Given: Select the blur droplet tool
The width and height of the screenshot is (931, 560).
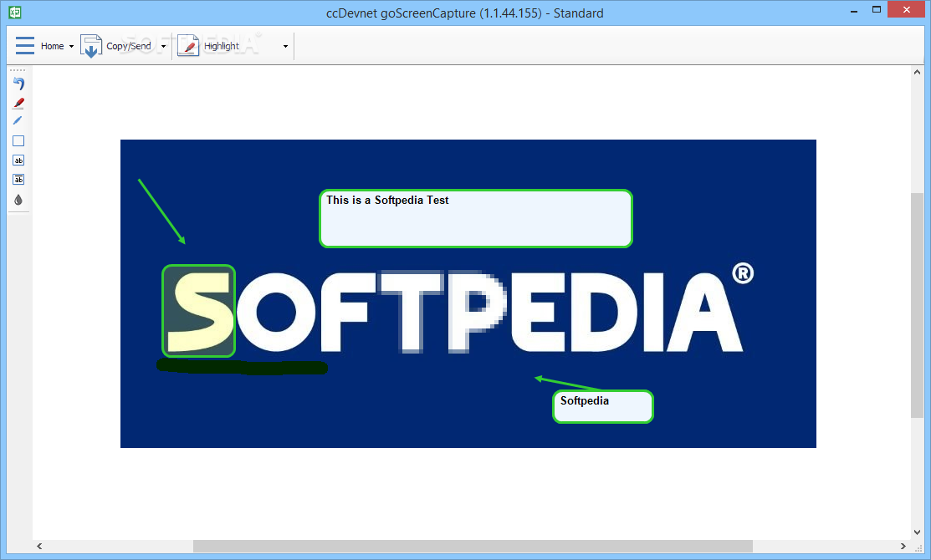Looking at the screenshot, I should point(18,200).
